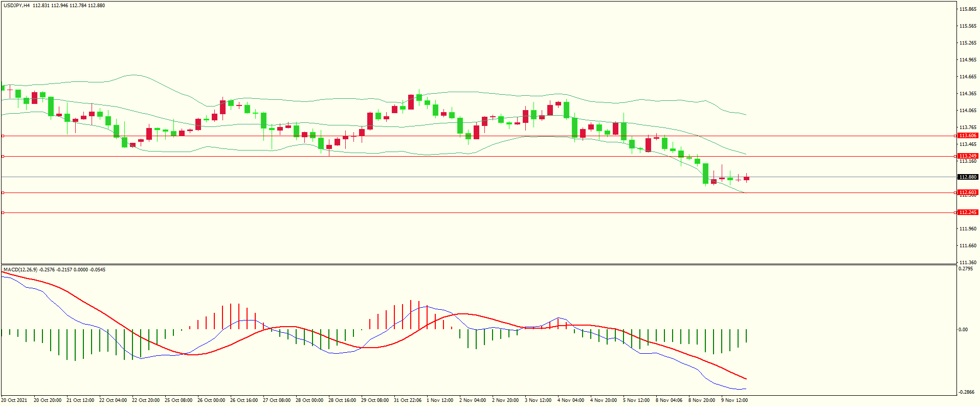
Task: Click the last red candlestick on chart
Action: point(747,179)
